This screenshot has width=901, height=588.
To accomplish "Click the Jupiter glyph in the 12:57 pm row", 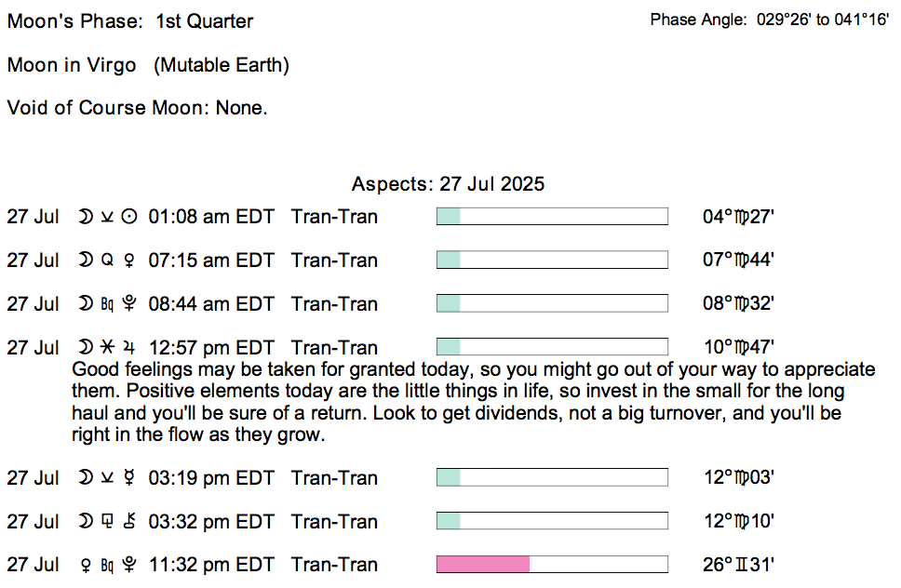I will tap(130, 348).
